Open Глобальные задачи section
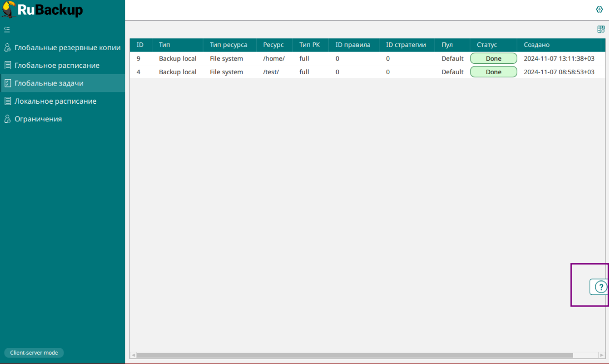609x364 pixels. 49,84
